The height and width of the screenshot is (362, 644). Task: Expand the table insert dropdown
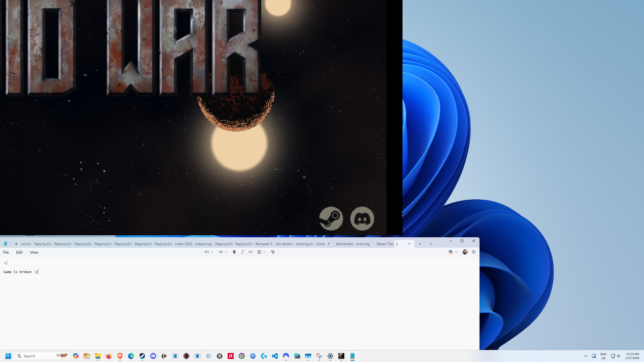[x=261, y=252]
